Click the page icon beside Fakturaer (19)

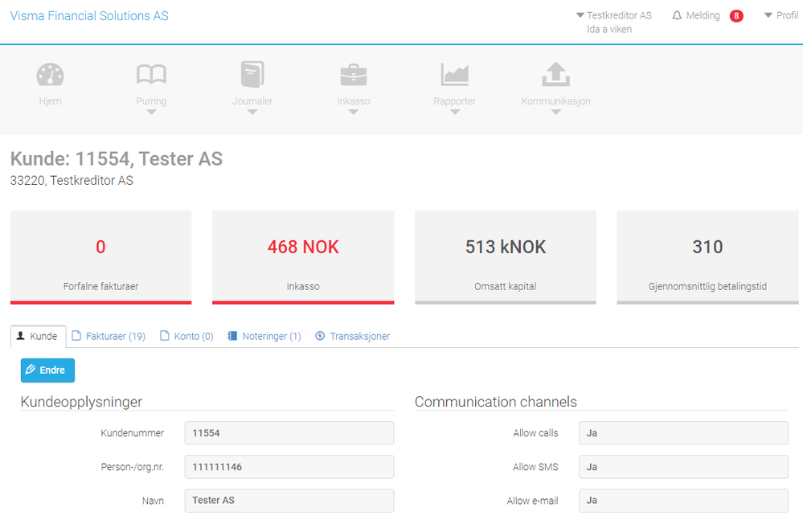pyautogui.click(x=76, y=336)
